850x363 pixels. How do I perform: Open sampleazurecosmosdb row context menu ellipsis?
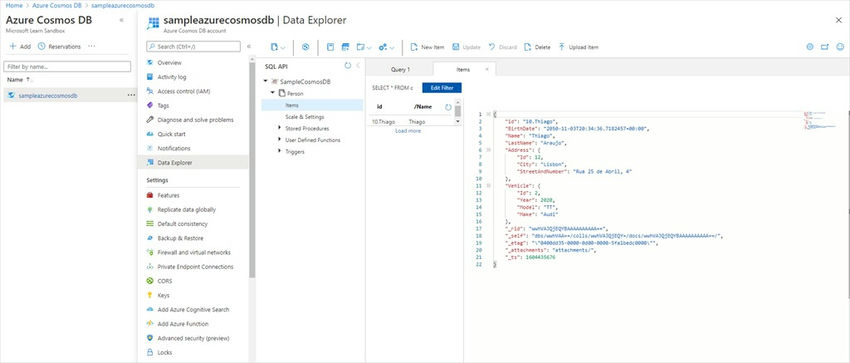131,95
